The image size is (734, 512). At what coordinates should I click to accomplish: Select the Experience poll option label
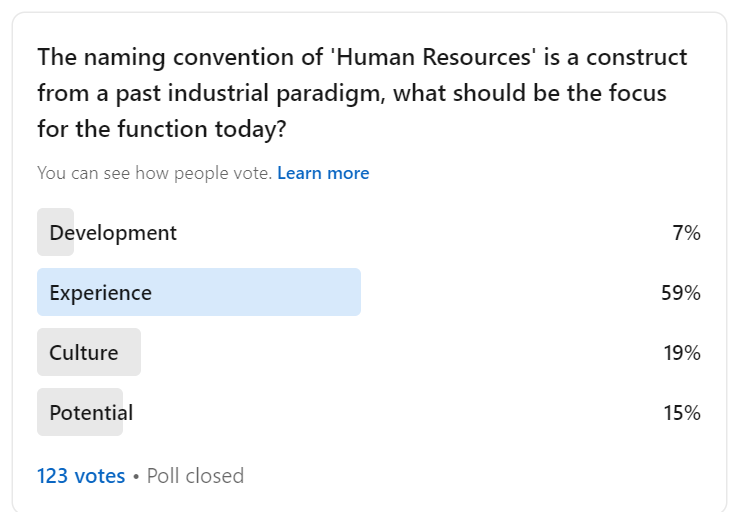(x=101, y=293)
